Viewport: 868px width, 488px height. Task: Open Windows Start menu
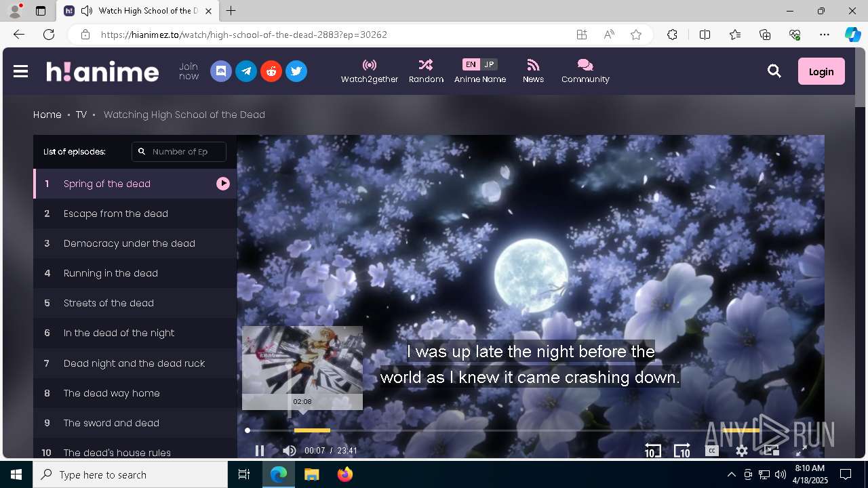pyautogui.click(x=16, y=474)
